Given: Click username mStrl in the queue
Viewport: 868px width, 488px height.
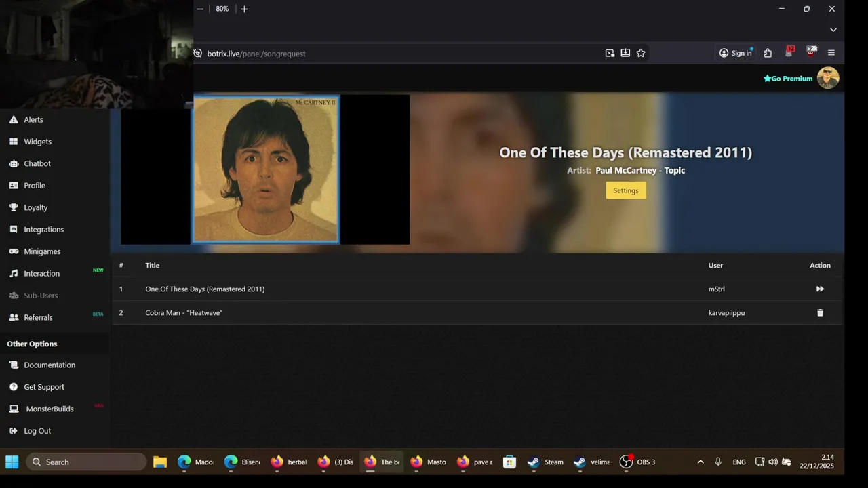Looking at the screenshot, I should [x=717, y=289].
